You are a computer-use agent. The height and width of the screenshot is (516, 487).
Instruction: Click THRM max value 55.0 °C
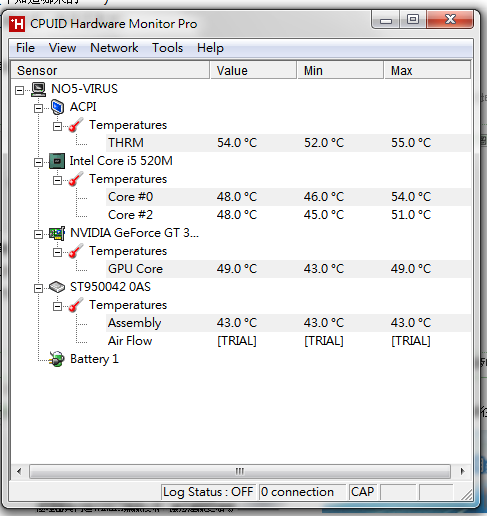coord(411,143)
